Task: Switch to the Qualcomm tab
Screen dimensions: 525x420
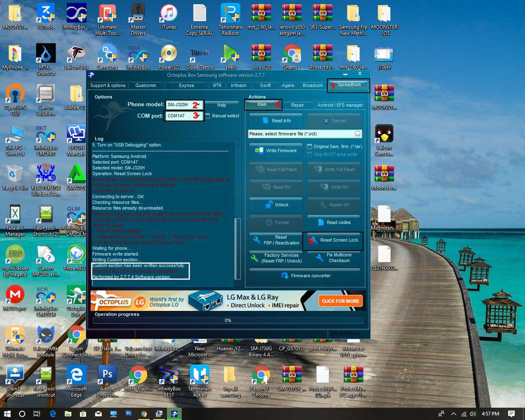Action: click(145, 86)
